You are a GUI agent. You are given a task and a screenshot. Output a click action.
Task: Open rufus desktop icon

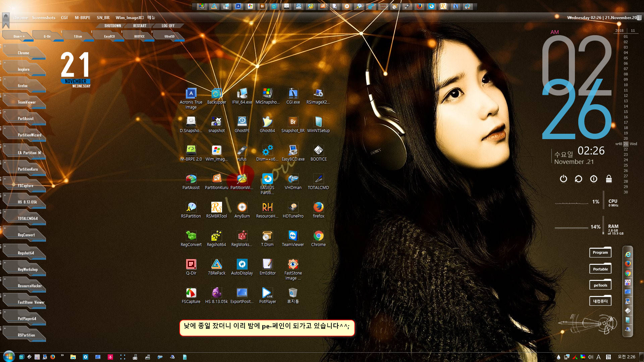[242, 153]
